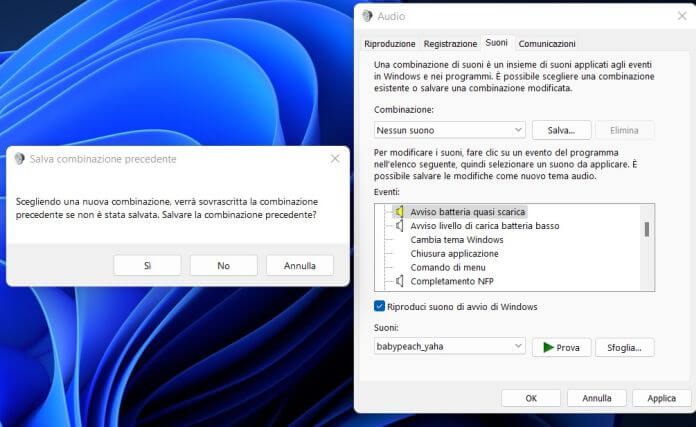Click the speaker icon beside Completamento NFP
This screenshot has width=696, height=427.
pyautogui.click(x=399, y=281)
